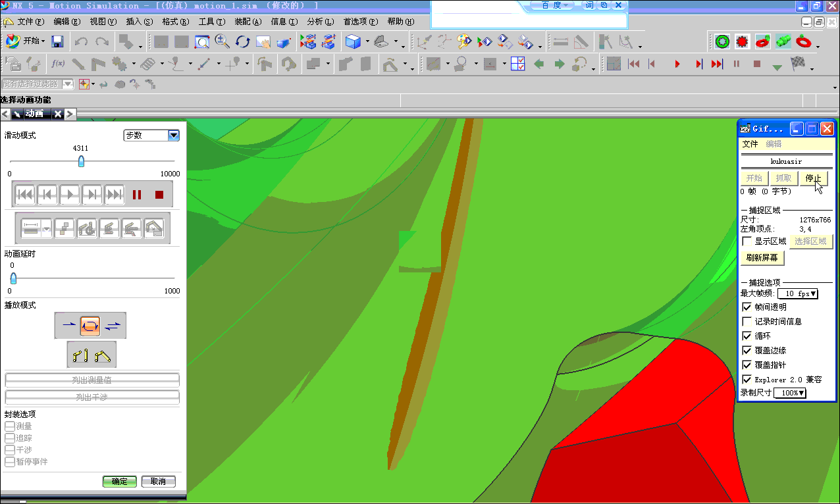The image size is (840, 504).
Task: Enable the 记录时间信息 checkbox
Action: pyautogui.click(x=747, y=322)
